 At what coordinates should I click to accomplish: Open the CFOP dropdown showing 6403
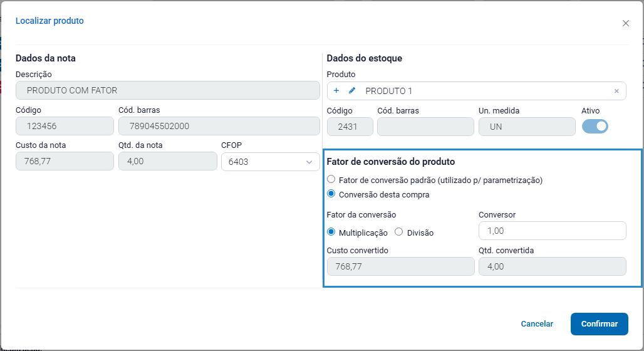coord(269,162)
